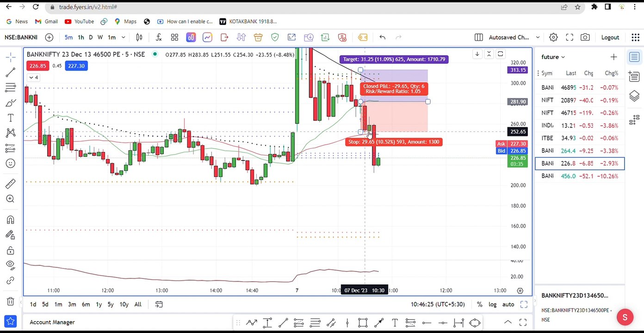Open Account Manager

click(52, 322)
